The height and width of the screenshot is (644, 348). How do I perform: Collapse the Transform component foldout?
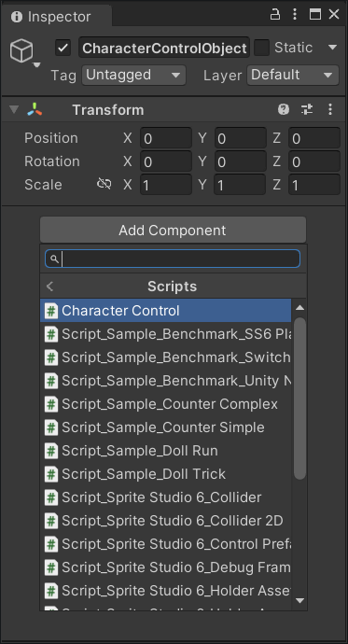(x=14, y=109)
